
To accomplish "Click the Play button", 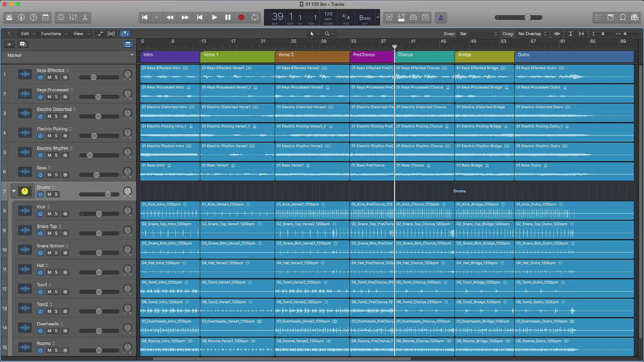I will click(x=214, y=17).
